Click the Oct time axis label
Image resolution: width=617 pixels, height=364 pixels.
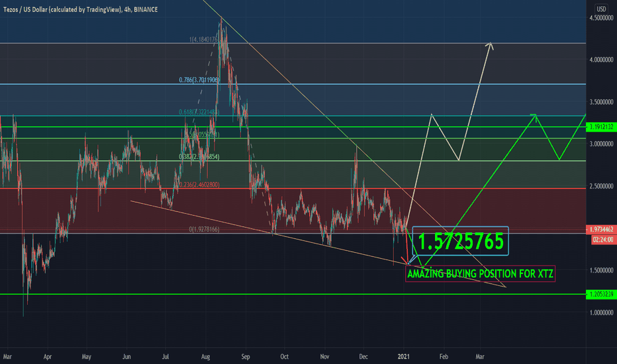[x=284, y=357]
